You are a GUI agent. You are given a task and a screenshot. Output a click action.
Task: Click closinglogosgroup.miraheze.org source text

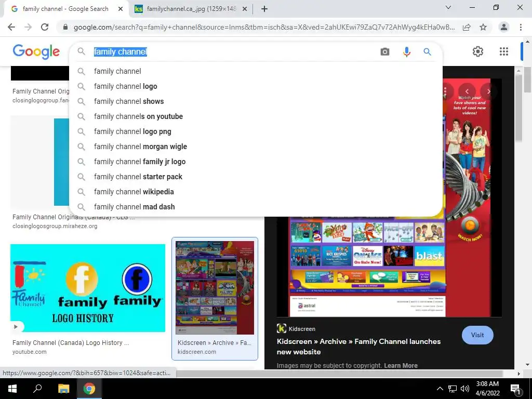55,226
